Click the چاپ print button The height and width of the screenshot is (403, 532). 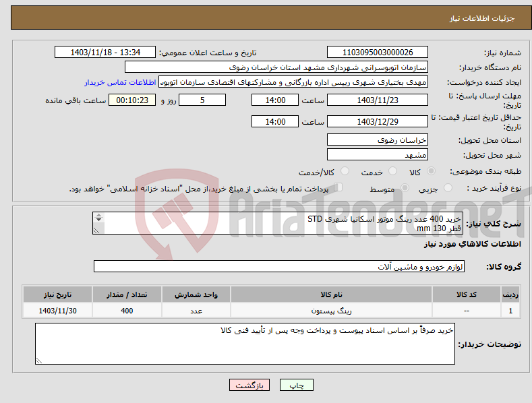click(x=297, y=385)
